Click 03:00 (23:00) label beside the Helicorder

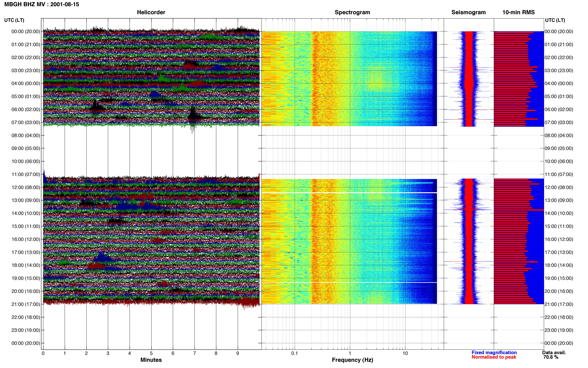26,71
